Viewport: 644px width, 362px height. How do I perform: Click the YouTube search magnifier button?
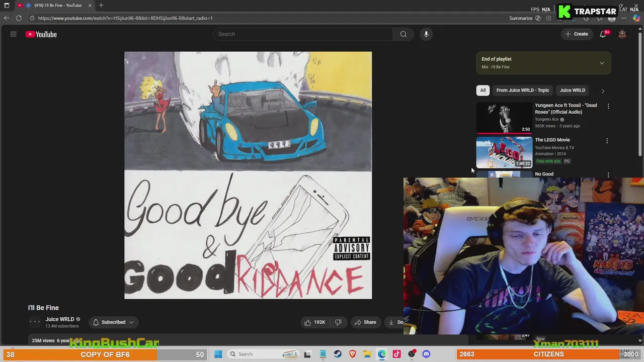pos(403,34)
